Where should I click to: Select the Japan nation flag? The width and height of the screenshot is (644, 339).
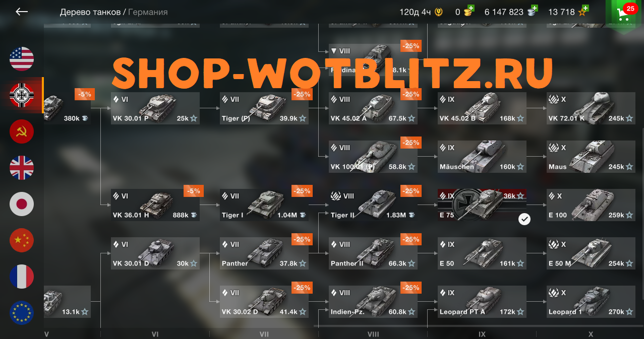pos(22,204)
